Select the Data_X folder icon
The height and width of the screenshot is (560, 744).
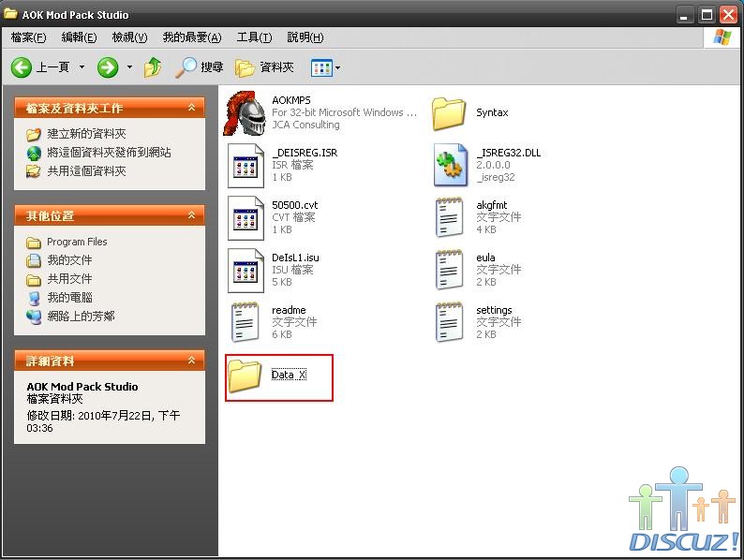click(x=245, y=376)
